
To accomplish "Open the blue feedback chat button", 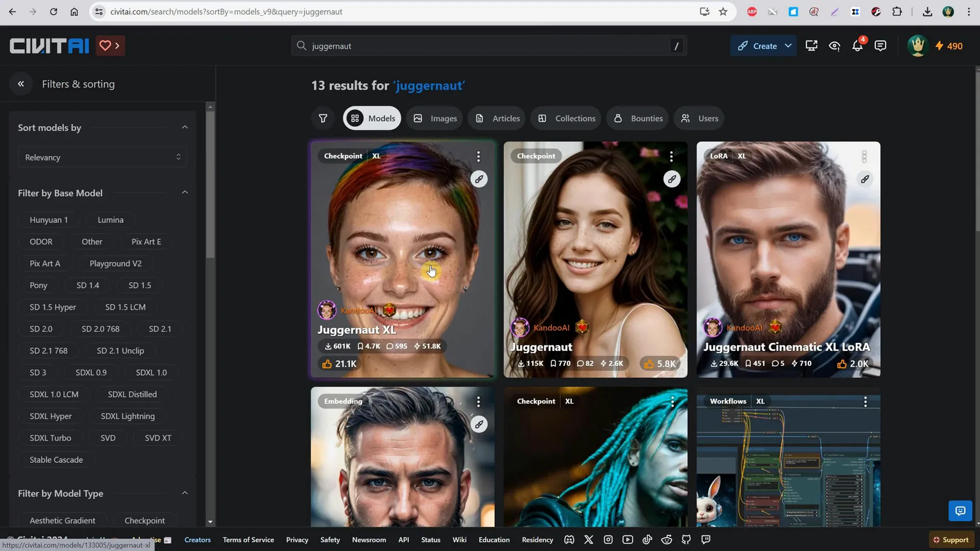I will (960, 511).
